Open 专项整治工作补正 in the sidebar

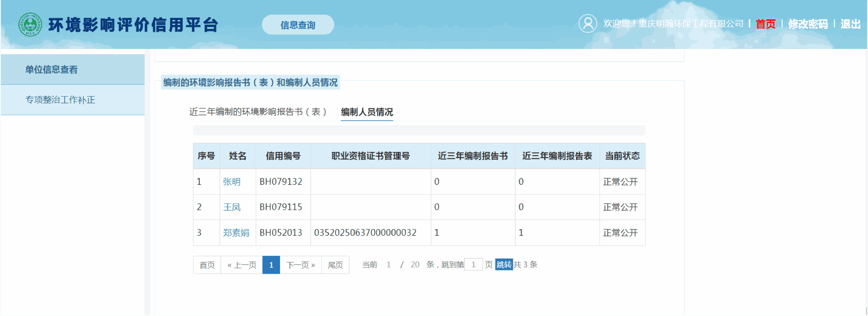tap(60, 100)
